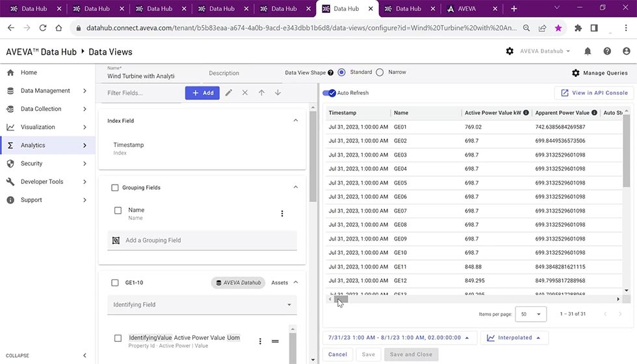Viewport: 637px width, 364px height.
Task: Open Items per page dropdown
Action: pos(531,314)
